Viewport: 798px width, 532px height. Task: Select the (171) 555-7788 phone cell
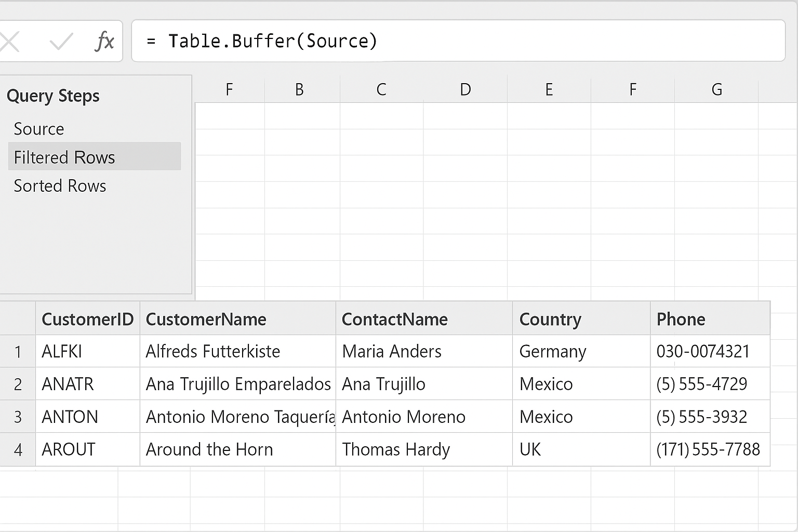click(710, 449)
